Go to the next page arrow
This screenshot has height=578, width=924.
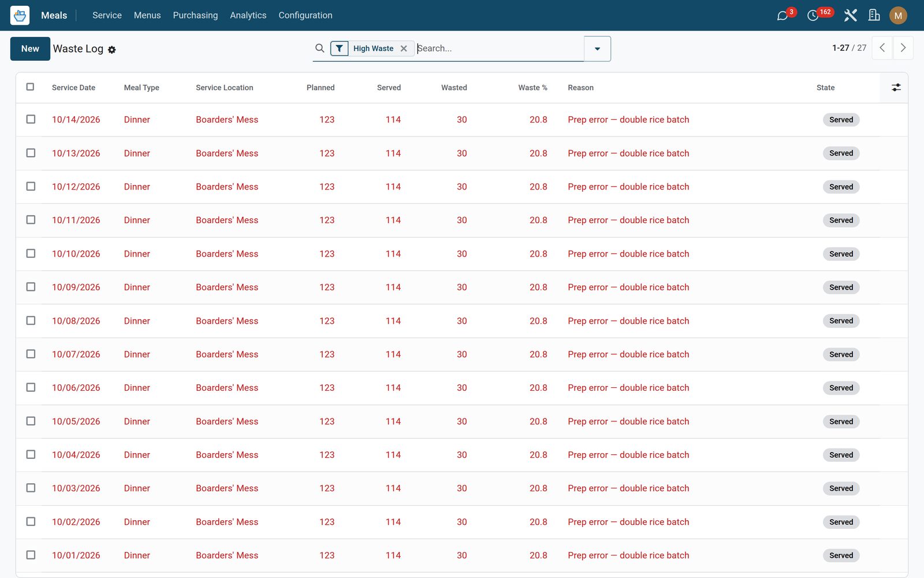pyautogui.click(x=903, y=48)
